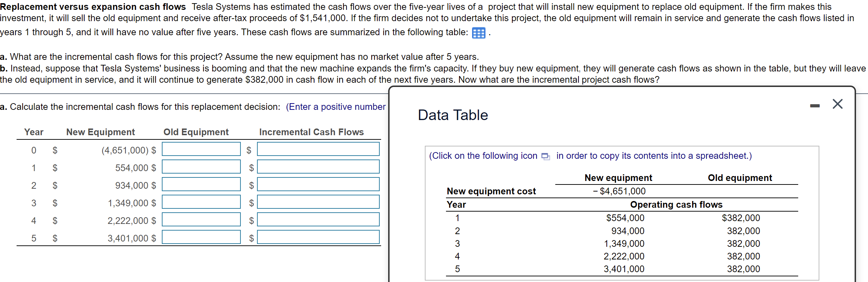
Task: Click the '(4,651,000)' new equipment value
Action: click(x=125, y=150)
